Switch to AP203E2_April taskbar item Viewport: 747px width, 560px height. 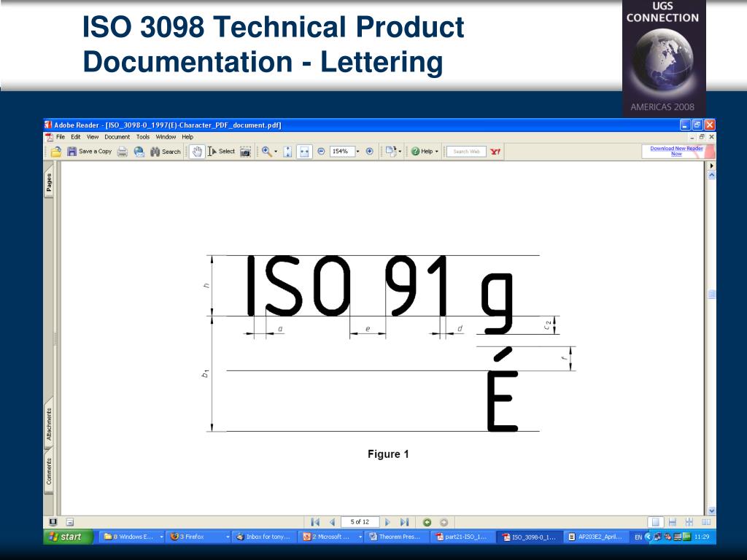(x=597, y=537)
